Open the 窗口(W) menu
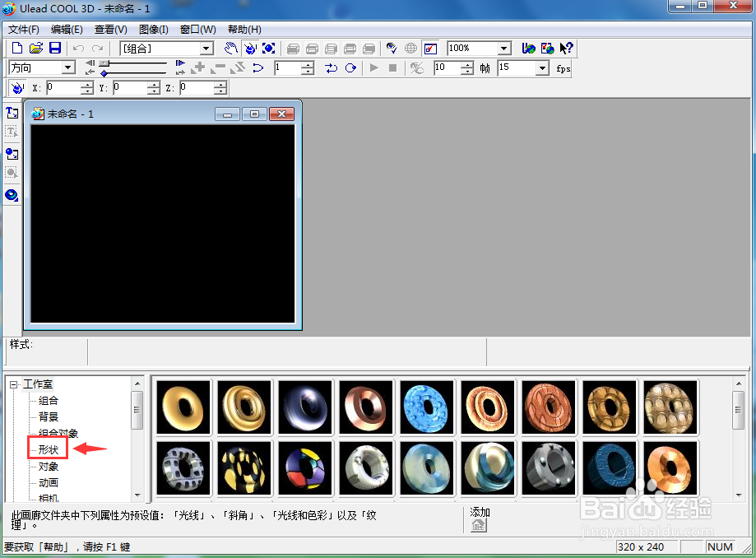The width and height of the screenshot is (756, 558). (x=197, y=30)
